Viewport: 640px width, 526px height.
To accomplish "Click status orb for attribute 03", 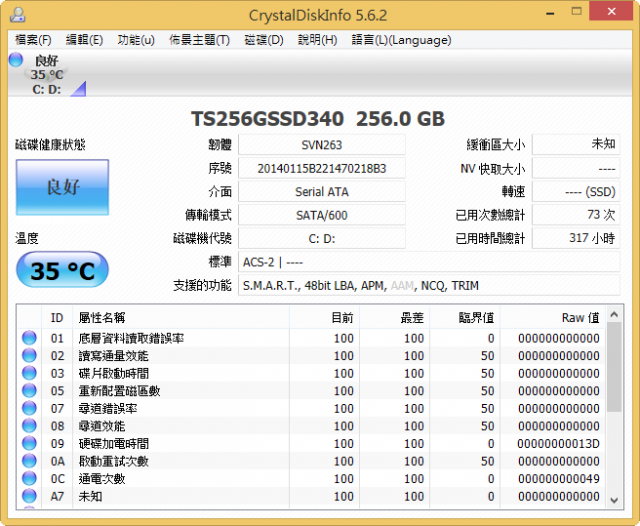I will [29, 373].
